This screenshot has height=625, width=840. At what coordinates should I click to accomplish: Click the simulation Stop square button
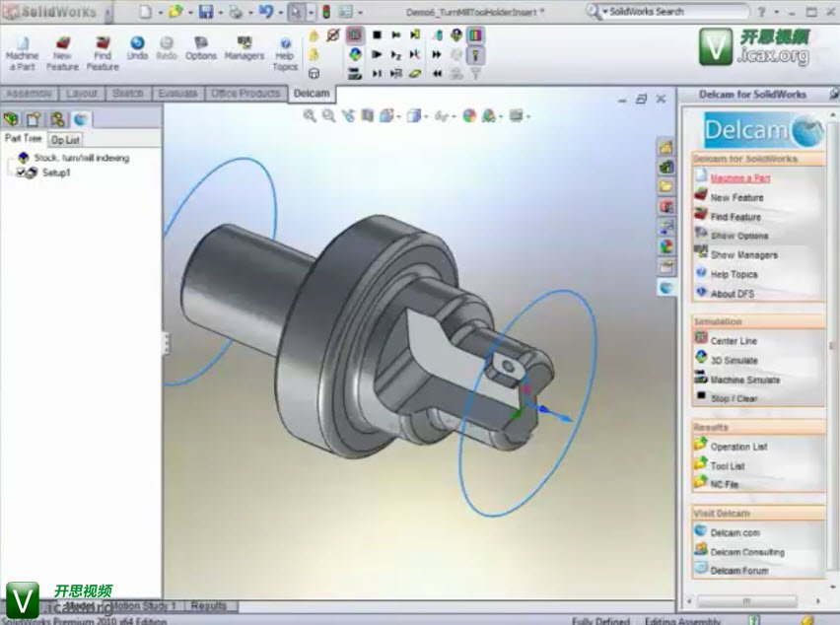[x=378, y=35]
